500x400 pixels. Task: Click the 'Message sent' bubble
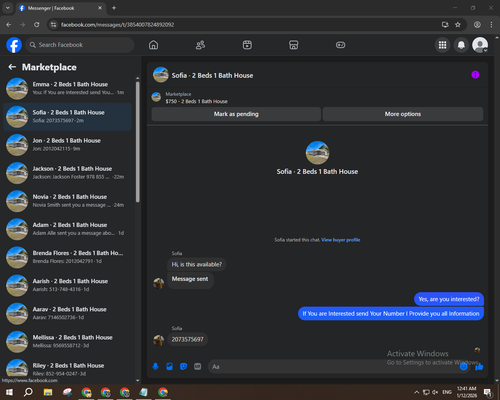[x=190, y=279]
